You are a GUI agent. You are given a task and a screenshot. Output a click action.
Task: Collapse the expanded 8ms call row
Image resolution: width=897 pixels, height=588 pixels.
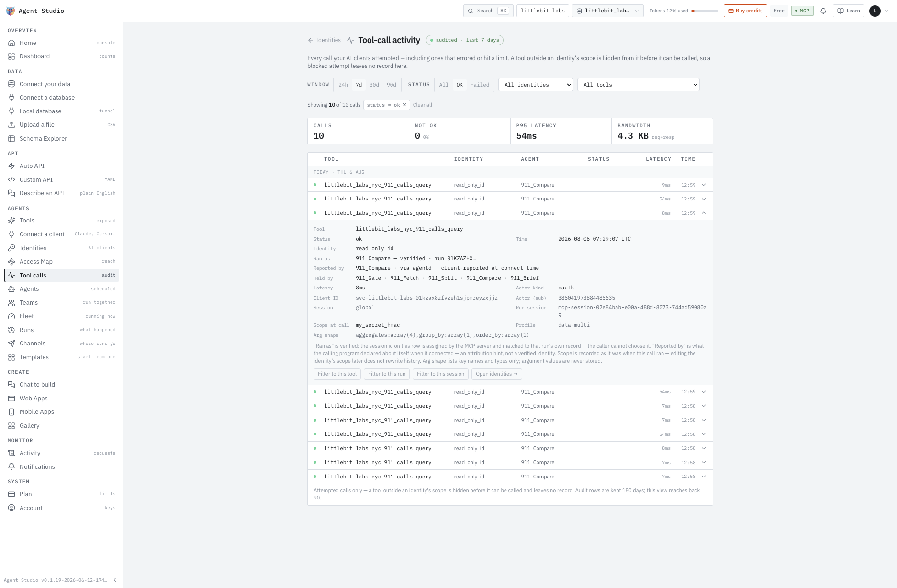click(704, 213)
